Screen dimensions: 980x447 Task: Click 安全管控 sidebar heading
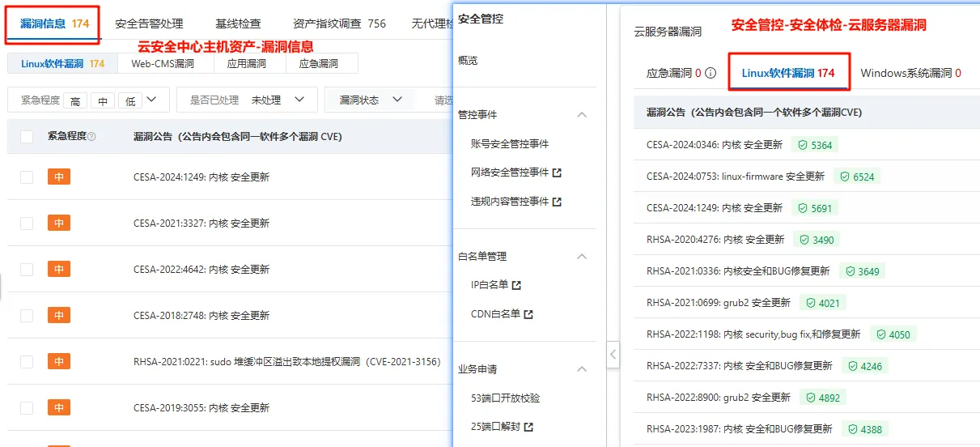click(x=481, y=18)
